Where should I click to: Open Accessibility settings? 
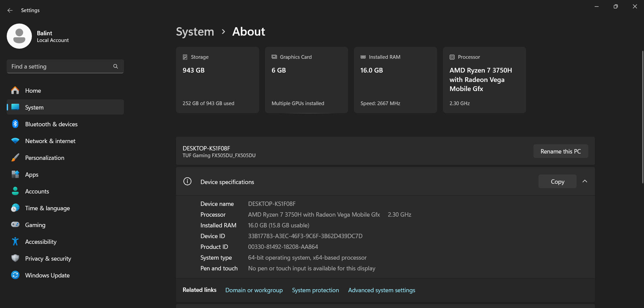click(65, 241)
